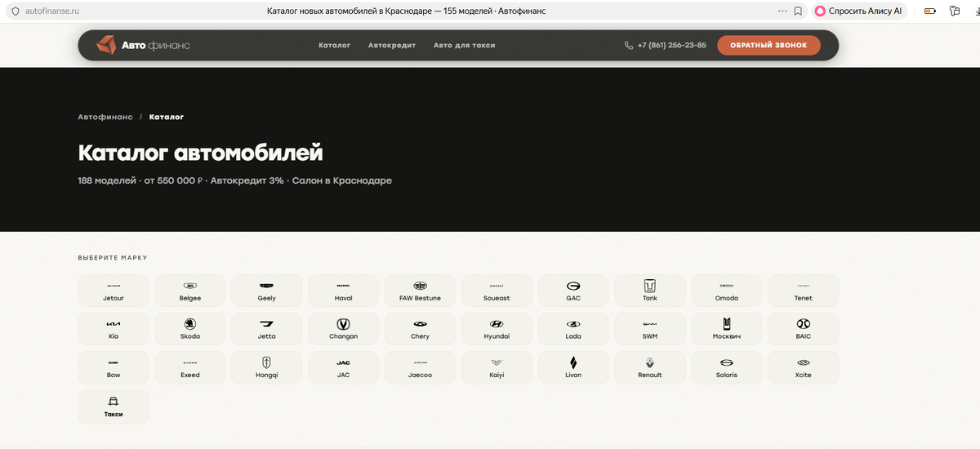Click the Каталог автомобилей heading
Image resolution: width=980 pixels, height=449 pixels.
click(x=201, y=153)
